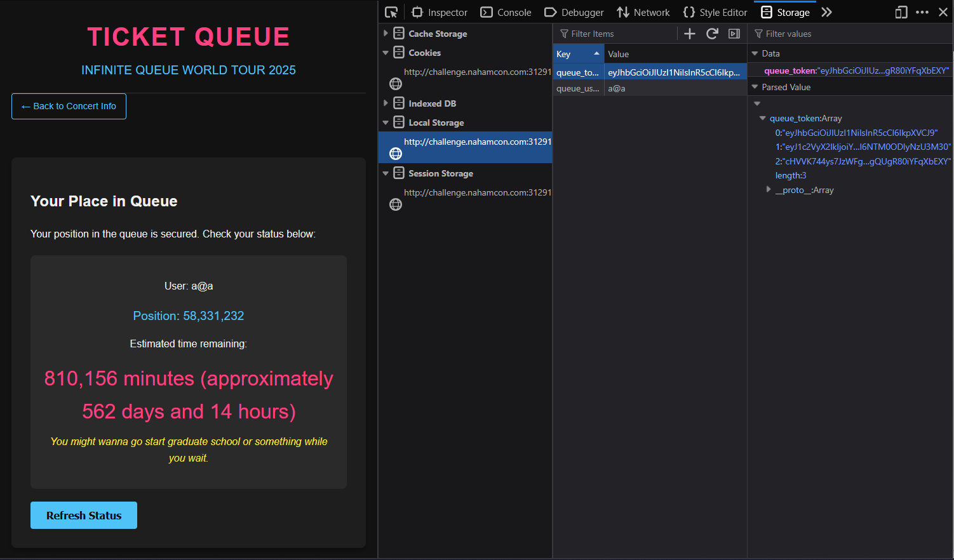Switch to the Console tab
954x560 pixels.
click(x=506, y=12)
